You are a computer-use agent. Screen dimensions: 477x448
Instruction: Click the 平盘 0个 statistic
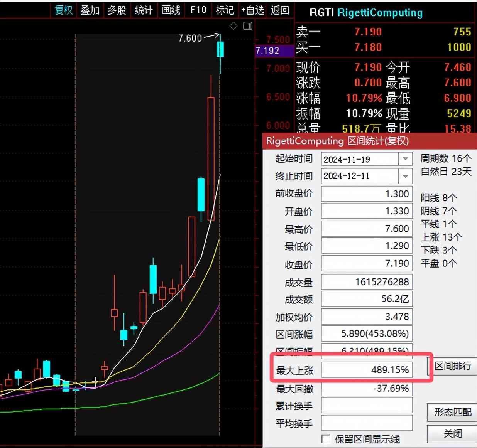pos(439,264)
